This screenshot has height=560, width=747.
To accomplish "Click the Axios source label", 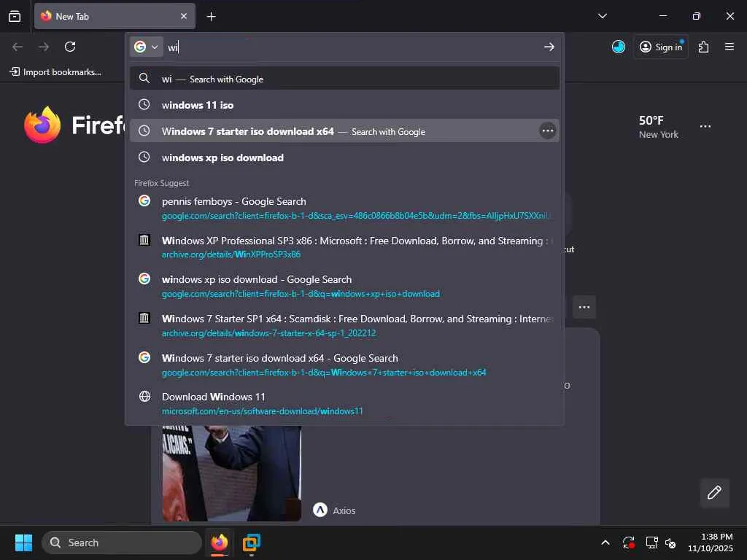I will (x=344, y=510).
